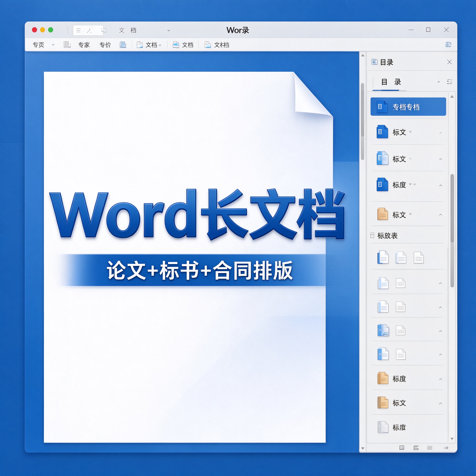This screenshot has height=476, width=476.
Task: Collapse the chevron on the 标文 row above 标放表
Action: [440, 215]
